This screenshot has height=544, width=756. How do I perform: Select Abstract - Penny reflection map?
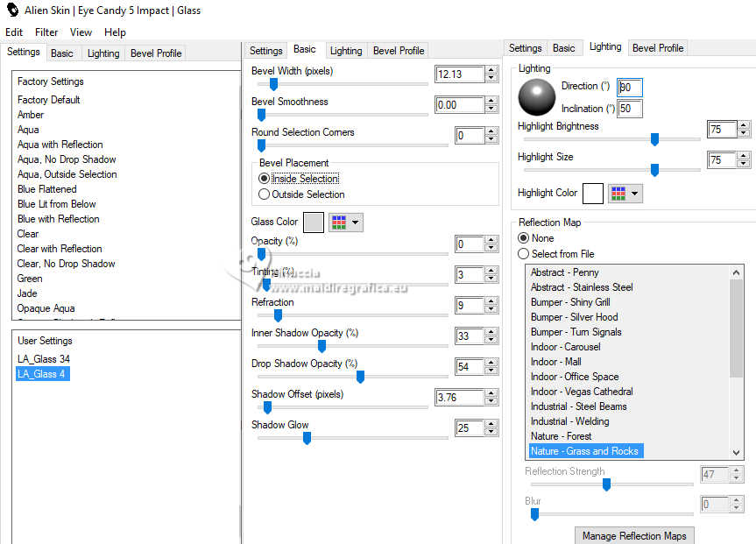point(564,272)
